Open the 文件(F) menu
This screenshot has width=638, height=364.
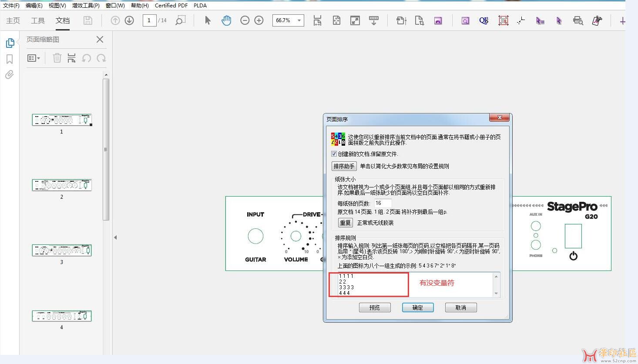coord(11,6)
